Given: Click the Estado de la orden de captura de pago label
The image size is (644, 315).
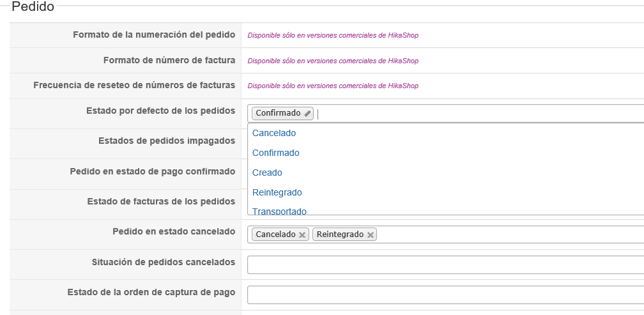Looking at the screenshot, I should pos(151,293).
